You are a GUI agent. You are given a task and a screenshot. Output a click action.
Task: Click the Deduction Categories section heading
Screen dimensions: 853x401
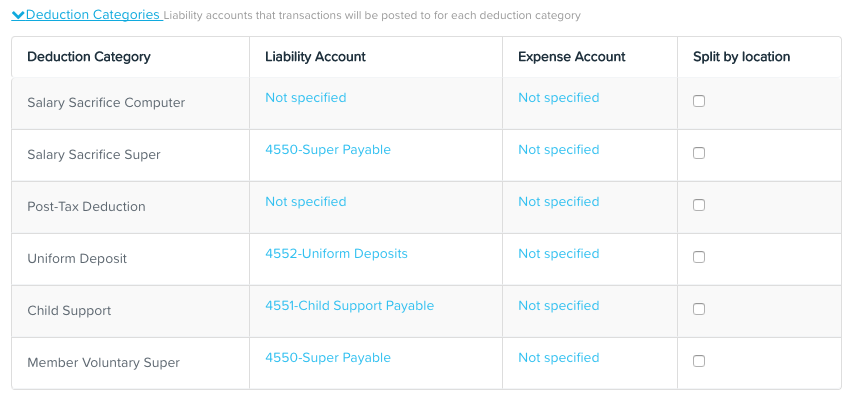[x=92, y=15]
